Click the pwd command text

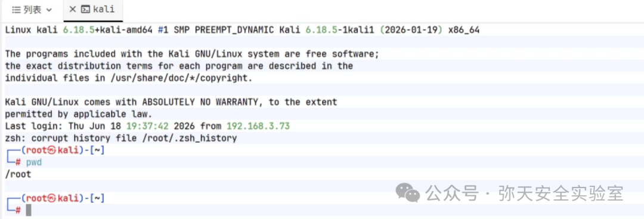[x=34, y=163]
